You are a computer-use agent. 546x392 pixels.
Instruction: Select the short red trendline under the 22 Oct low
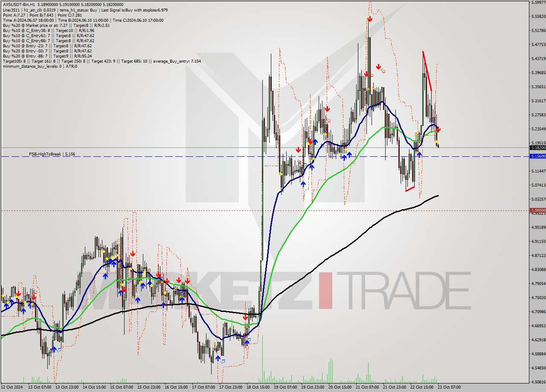click(410, 188)
